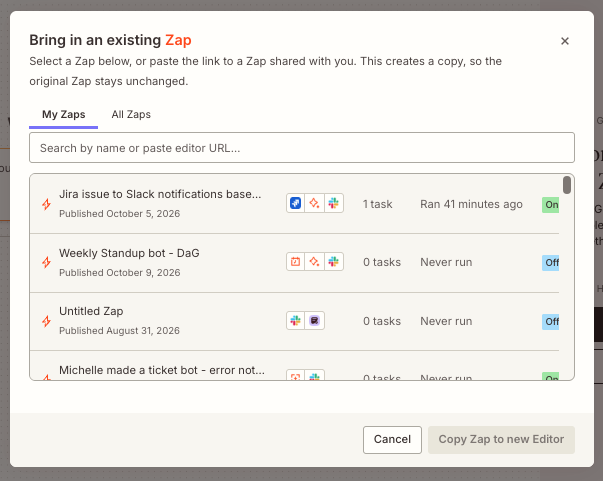Click Published August 31, 2026 text
The image size is (603, 481).
click(119, 331)
